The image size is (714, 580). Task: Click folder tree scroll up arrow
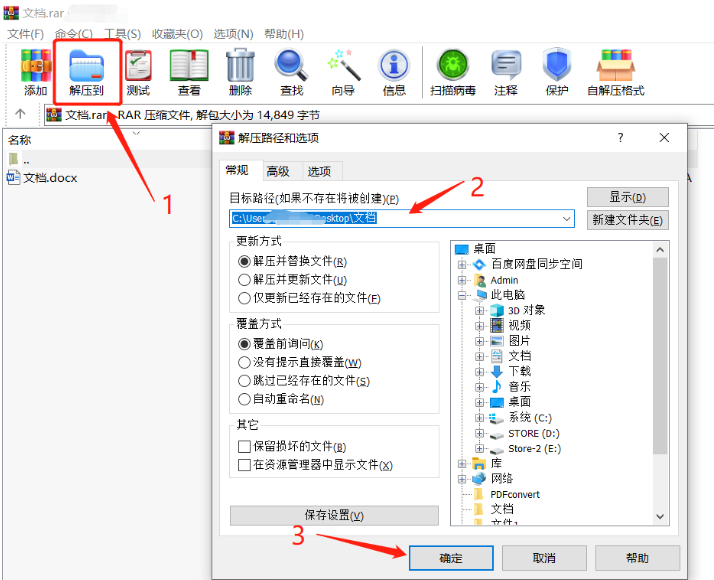pyautogui.click(x=660, y=249)
